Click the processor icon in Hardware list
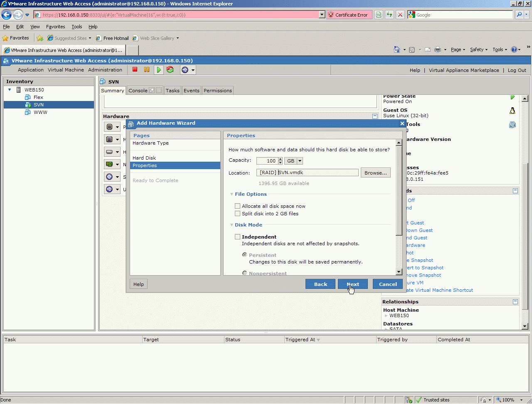This screenshot has width=532, height=404. click(x=109, y=127)
